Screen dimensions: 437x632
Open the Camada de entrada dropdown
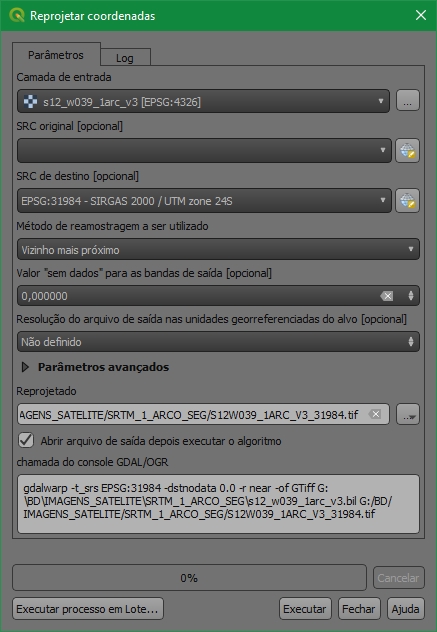coord(203,101)
